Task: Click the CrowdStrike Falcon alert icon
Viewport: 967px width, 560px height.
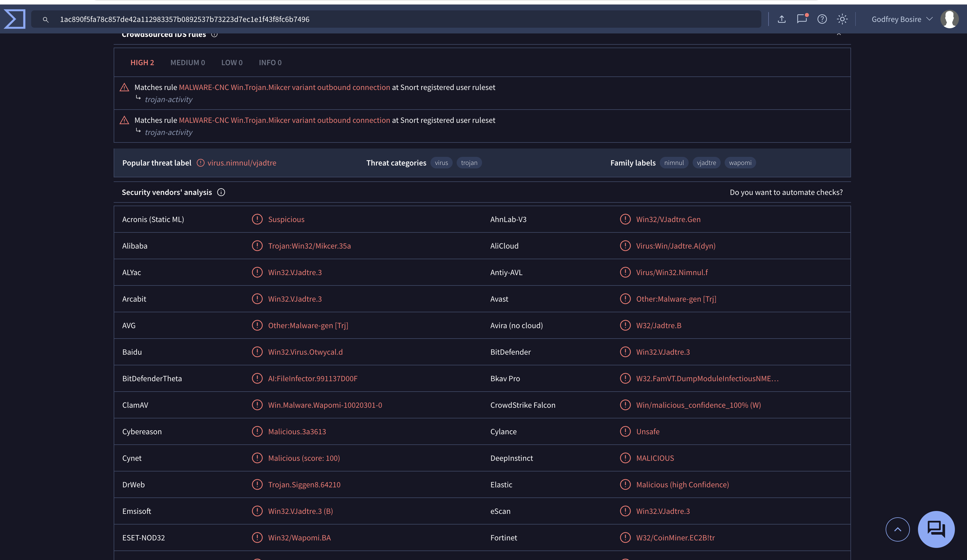Action: 625,405
